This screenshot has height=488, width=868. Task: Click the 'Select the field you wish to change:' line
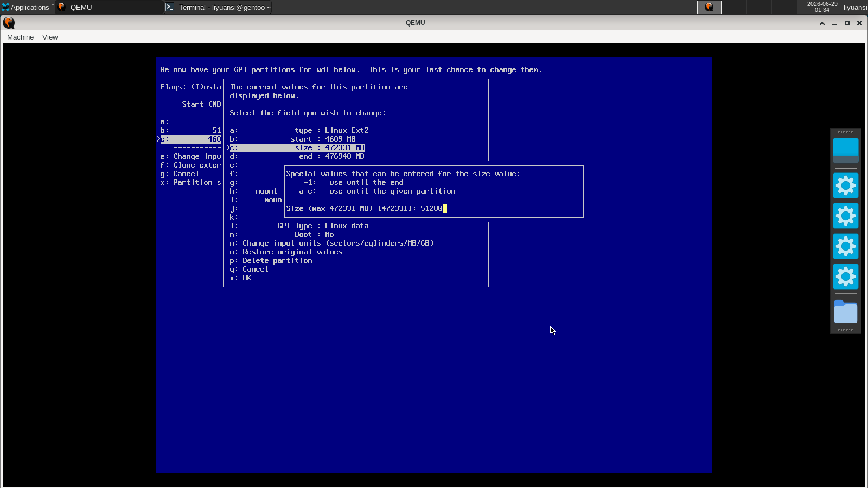(308, 113)
